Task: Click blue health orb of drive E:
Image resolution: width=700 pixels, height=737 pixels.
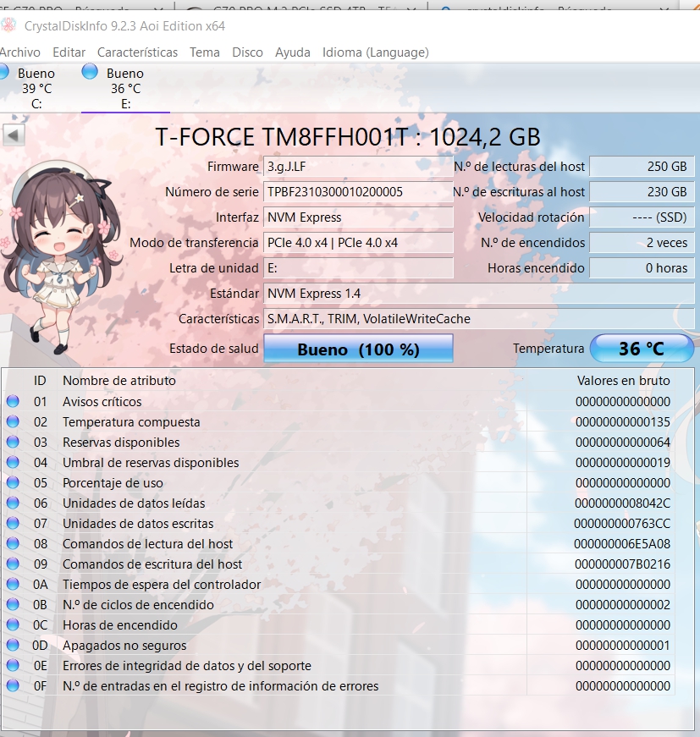Action: [90, 72]
